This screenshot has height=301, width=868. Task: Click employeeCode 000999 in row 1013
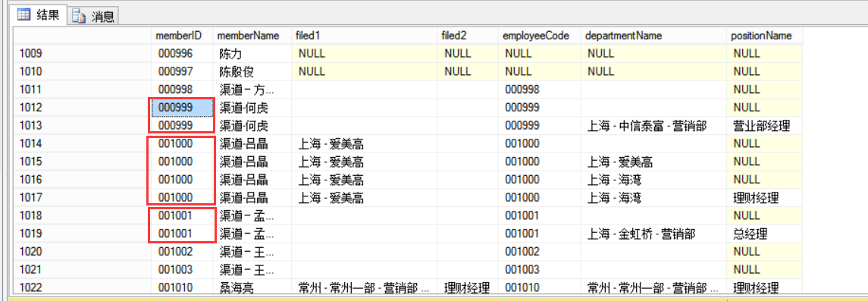tap(539, 126)
